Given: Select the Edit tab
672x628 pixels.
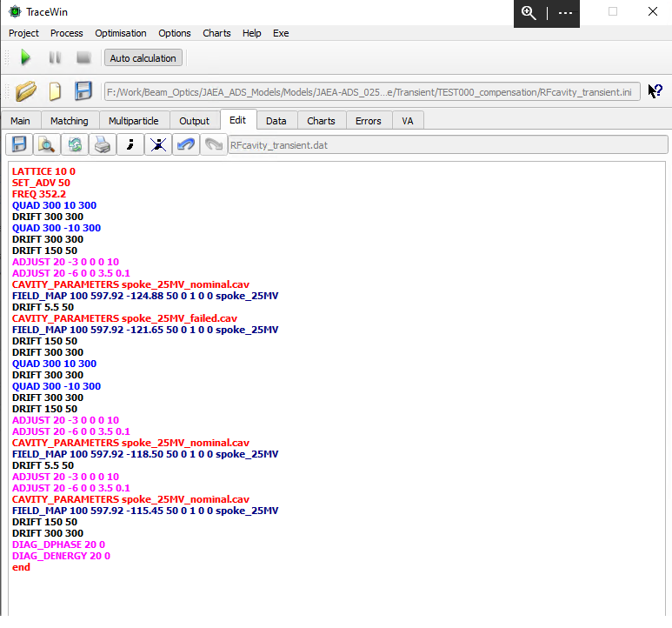Looking at the screenshot, I should point(238,120).
